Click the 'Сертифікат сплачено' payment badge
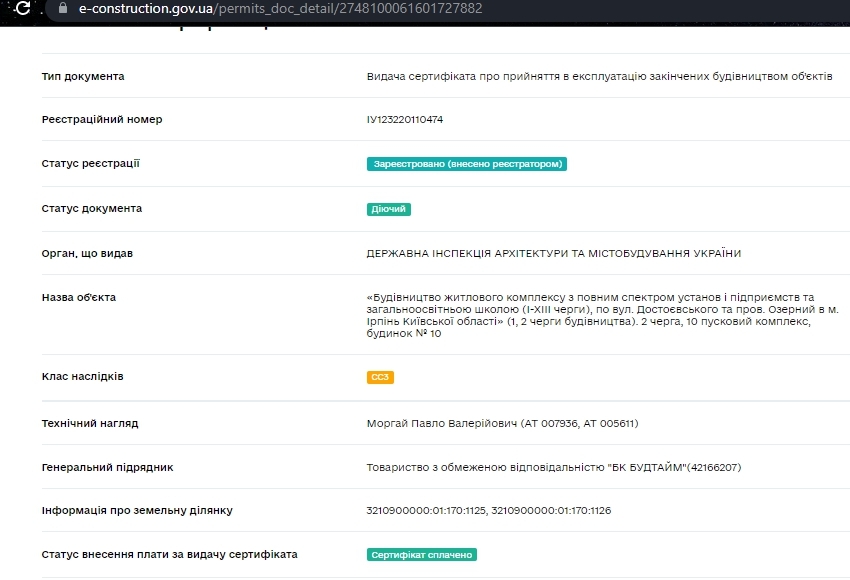Screen dimensions: 850x580 tap(422, 555)
